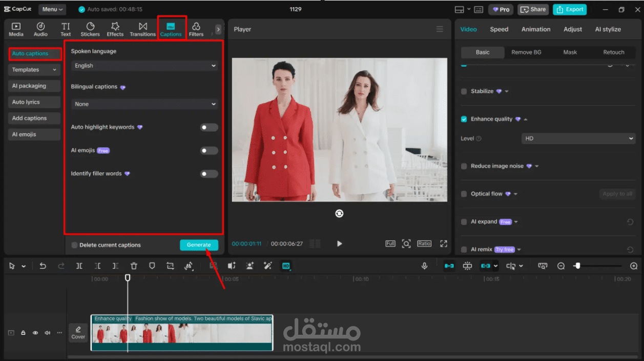This screenshot has height=361, width=644.
Task: Open the Remove BG tab
Action: point(526,52)
